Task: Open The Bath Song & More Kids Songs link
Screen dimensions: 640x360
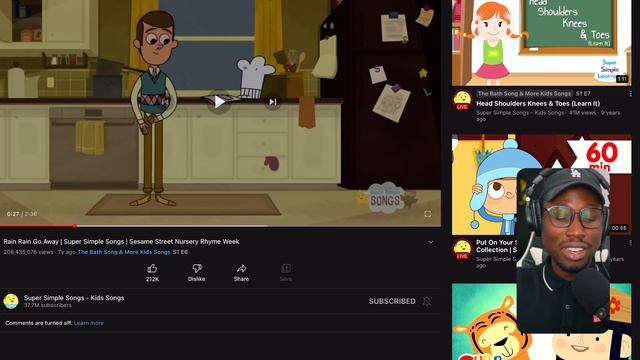Action: (x=124, y=252)
